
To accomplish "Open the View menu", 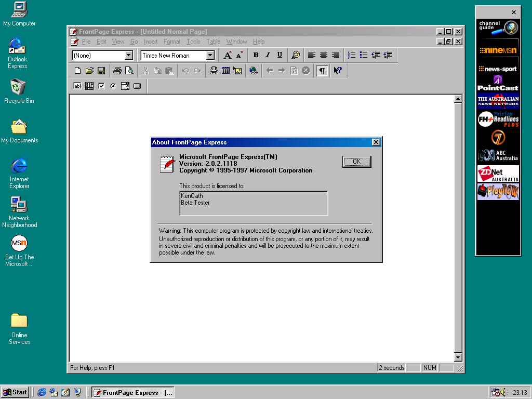I will coord(118,42).
